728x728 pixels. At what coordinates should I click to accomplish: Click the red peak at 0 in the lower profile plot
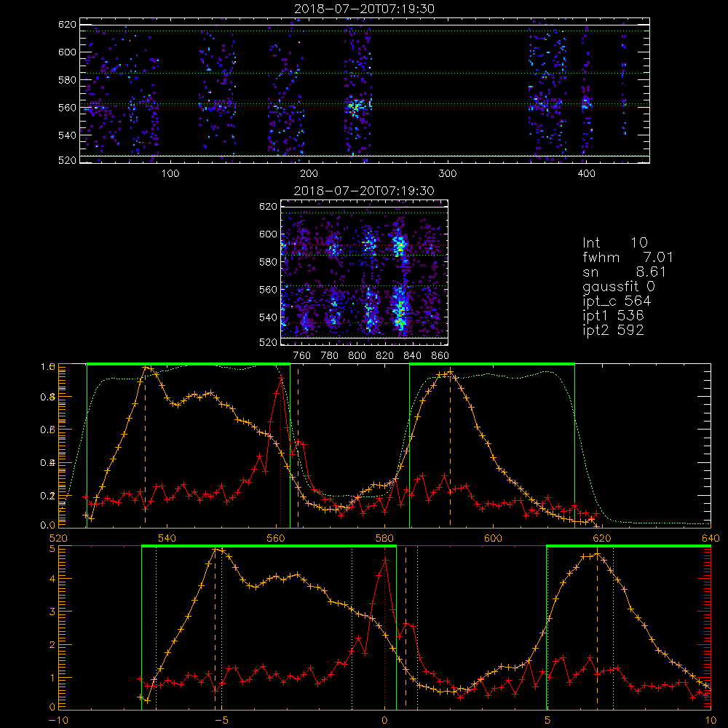coord(385,561)
